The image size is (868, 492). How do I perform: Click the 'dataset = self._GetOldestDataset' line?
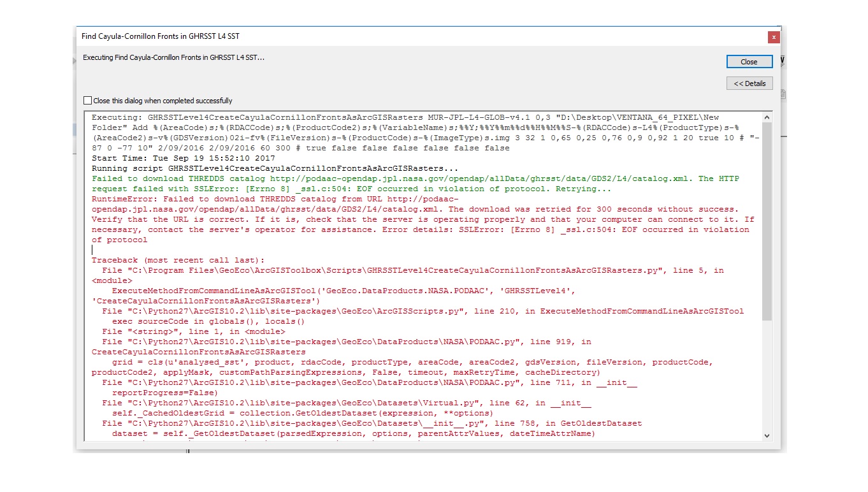click(354, 433)
